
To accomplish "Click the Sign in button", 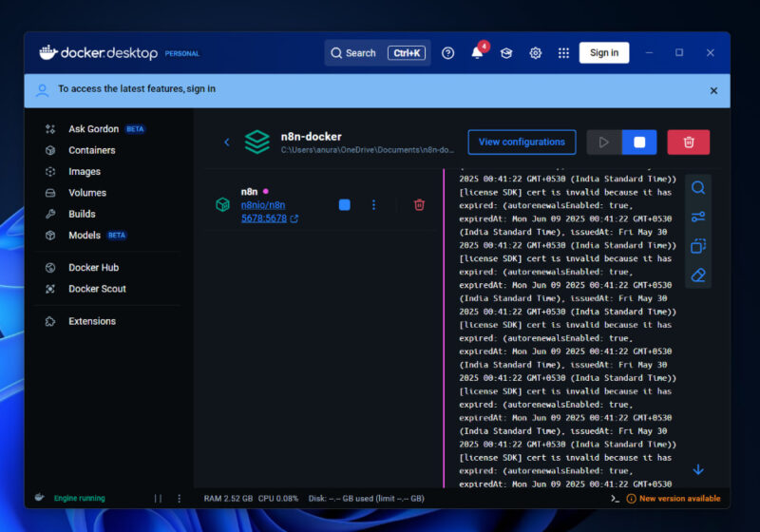I will tap(604, 52).
